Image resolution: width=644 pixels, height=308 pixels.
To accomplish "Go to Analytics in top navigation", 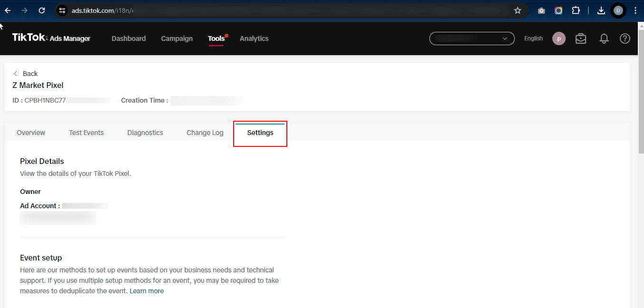I will click(x=254, y=38).
